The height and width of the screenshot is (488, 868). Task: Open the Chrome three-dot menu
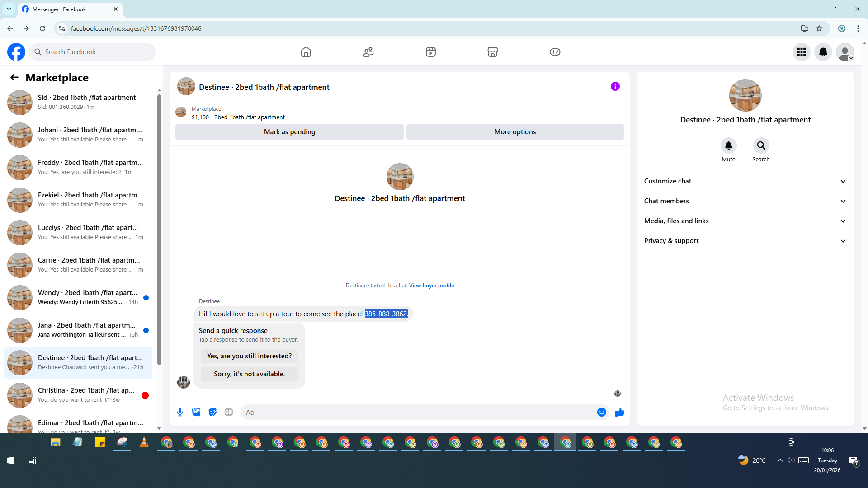coord(858,28)
